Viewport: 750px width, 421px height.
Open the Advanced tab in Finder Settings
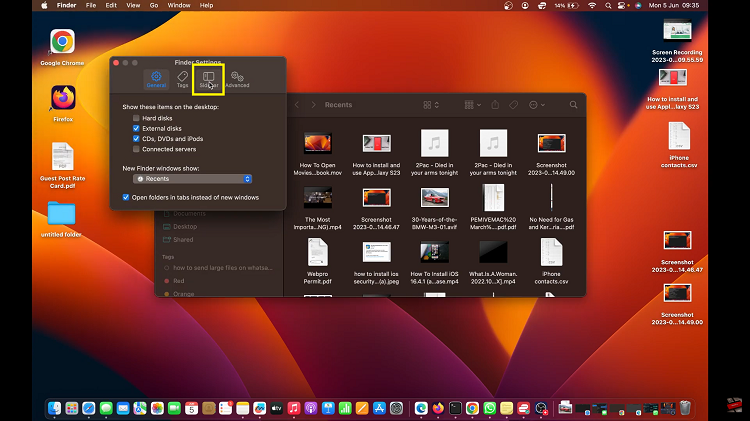[x=237, y=79]
